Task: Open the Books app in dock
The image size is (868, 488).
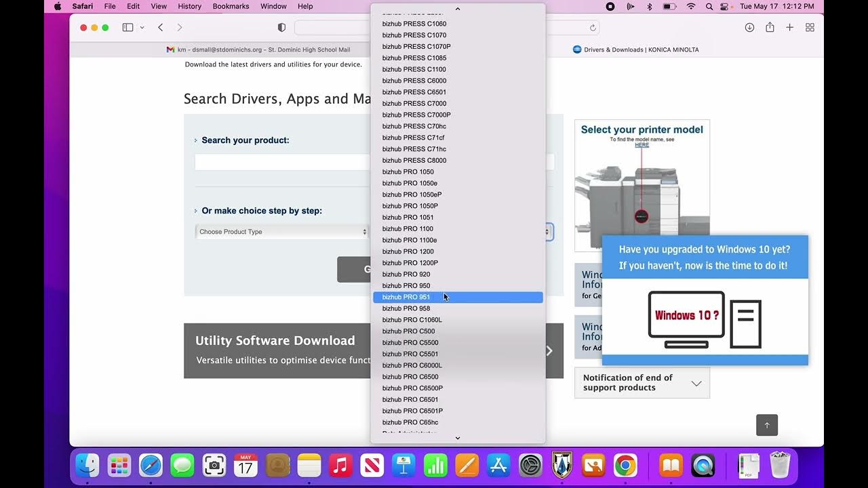Action: pos(671,466)
